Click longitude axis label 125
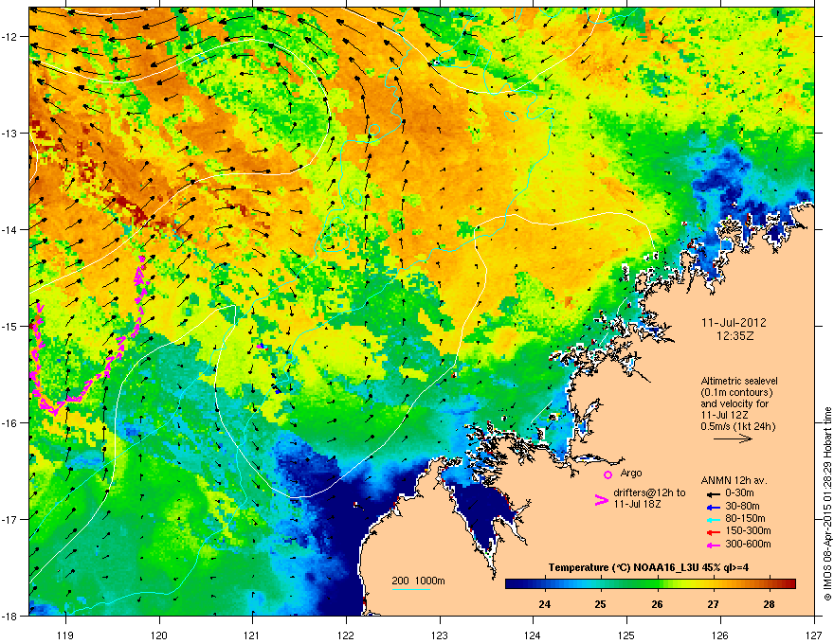834x644 pixels. (626, 635)
